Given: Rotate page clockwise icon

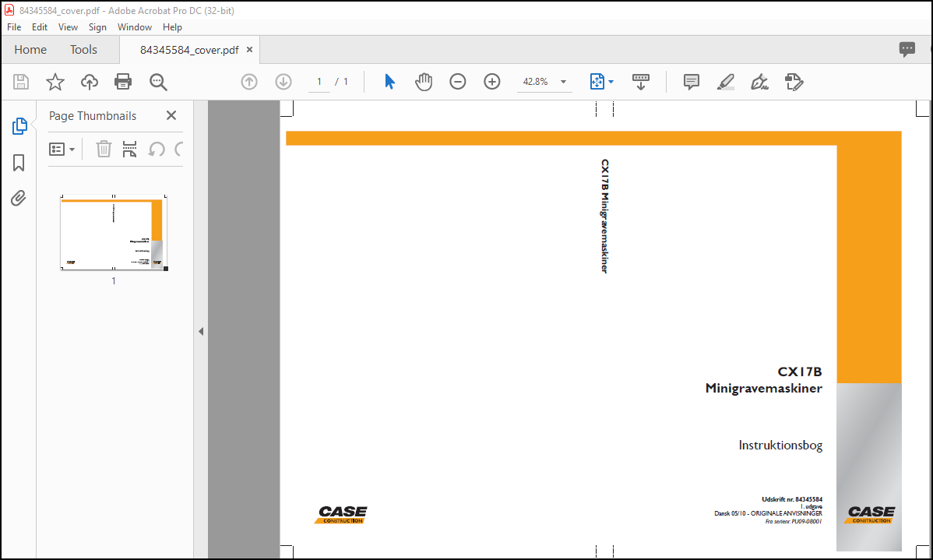Looking at the screenshot, I should pos(179,149).
